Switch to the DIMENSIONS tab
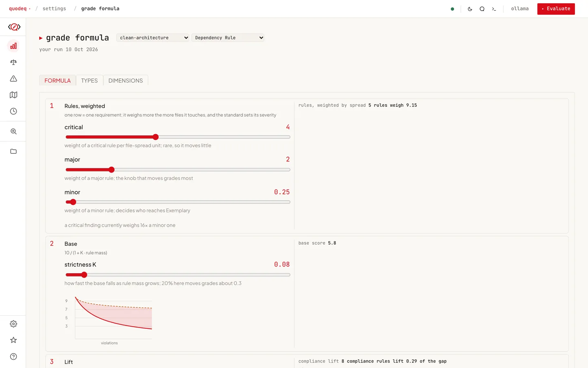This screenshot has height=368, width=588. point(126,81)
